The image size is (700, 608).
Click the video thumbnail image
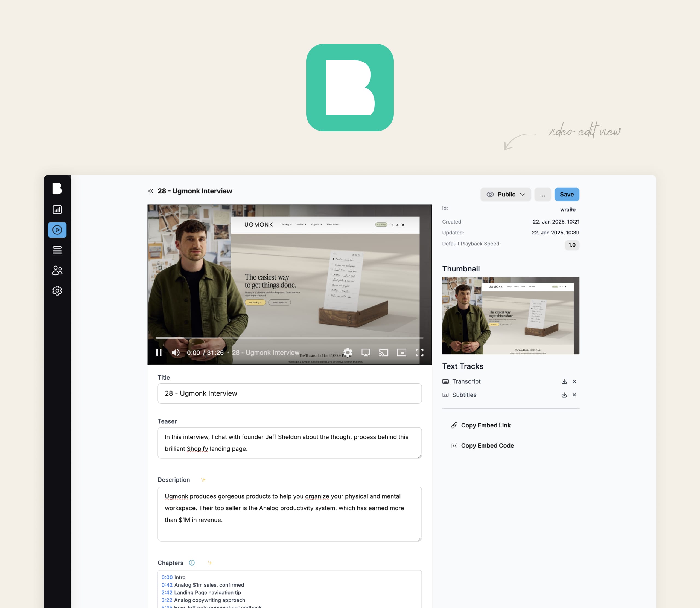point(511,316)
